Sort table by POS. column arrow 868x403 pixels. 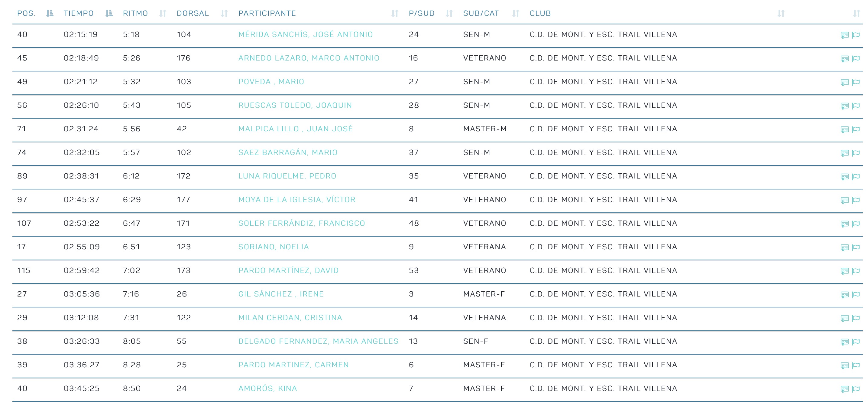click(x=50, y=14)
